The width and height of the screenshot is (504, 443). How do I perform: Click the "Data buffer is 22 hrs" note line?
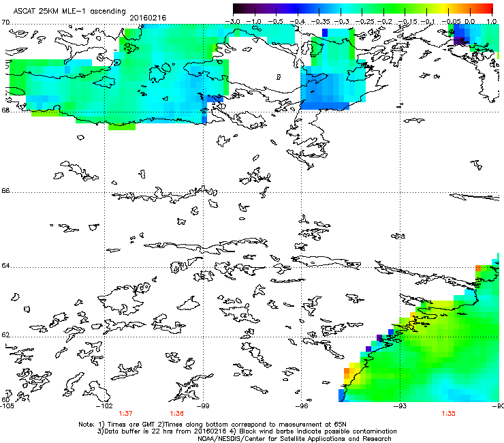click(x=247, y=431)
